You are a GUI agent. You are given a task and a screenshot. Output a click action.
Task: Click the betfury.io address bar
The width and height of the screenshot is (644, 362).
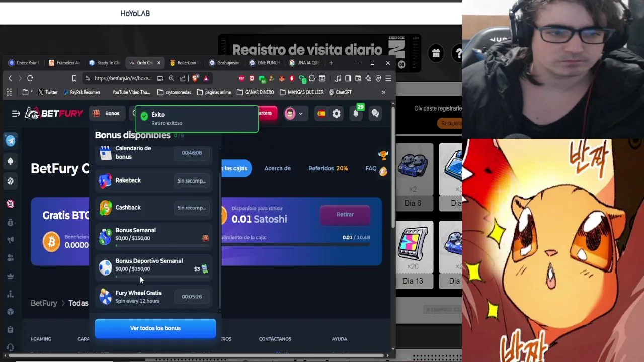(123, 78)
